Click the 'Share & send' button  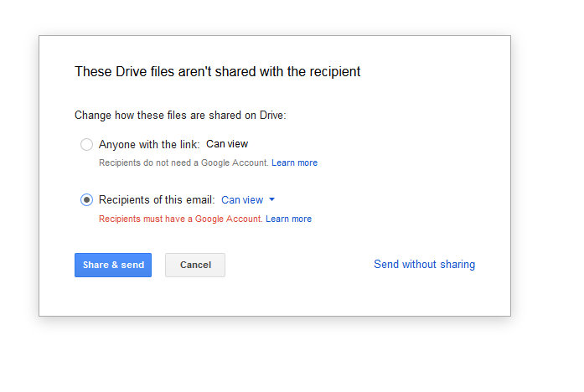tap(113, 265)
